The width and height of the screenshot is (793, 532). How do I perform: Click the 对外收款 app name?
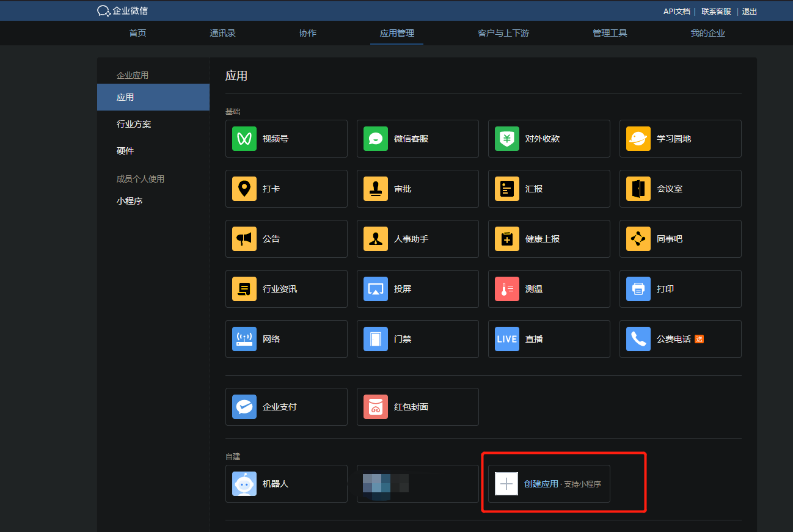pos(543,139)
